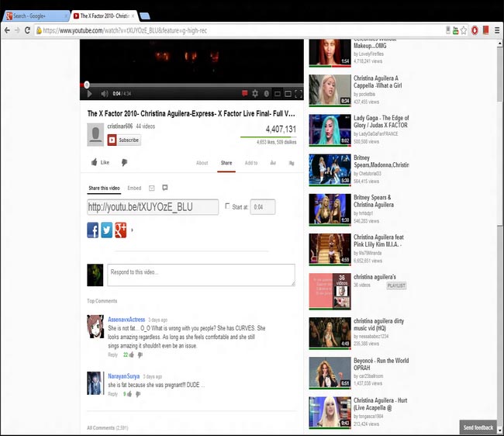Subscribe to cristinar606 channel
Image resolution: width=504 pixels, height=436 pixels.
point(124,140)
